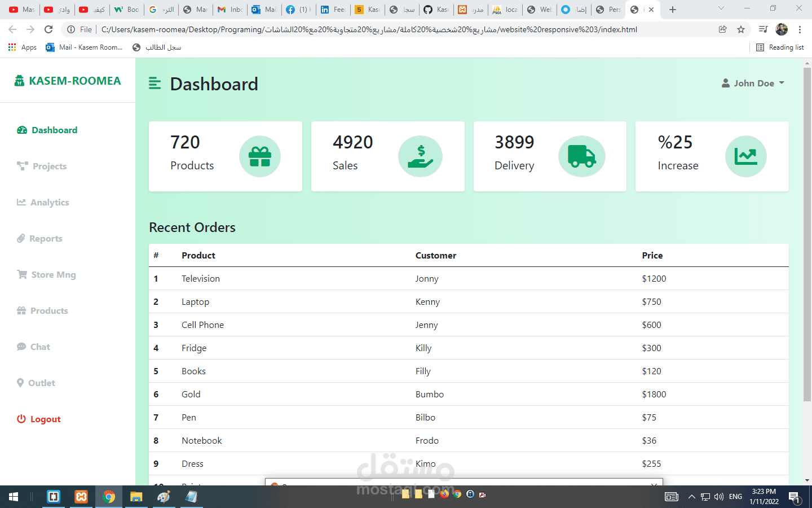Select the Dashboard sidebar icon
The image size is (812, 508).
point(21,130)
